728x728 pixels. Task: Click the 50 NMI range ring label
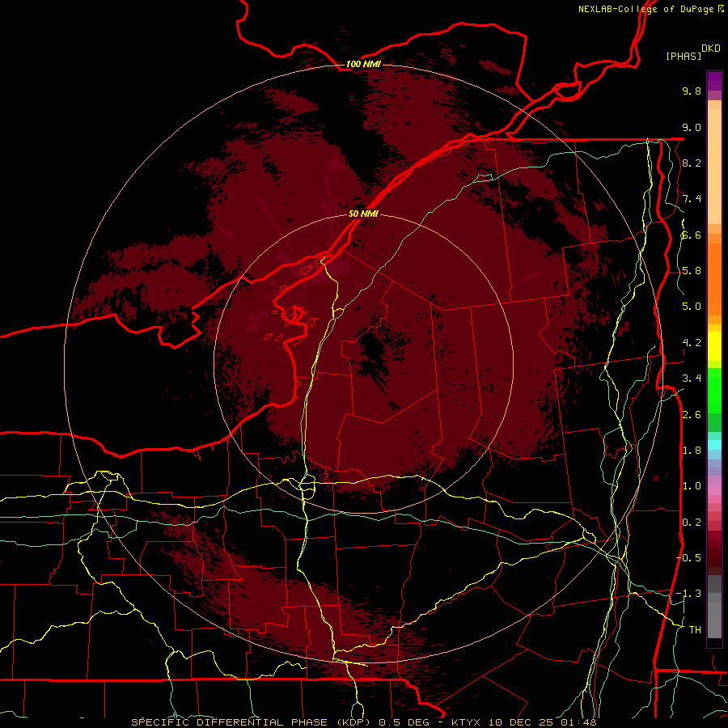tap(363, 214)
